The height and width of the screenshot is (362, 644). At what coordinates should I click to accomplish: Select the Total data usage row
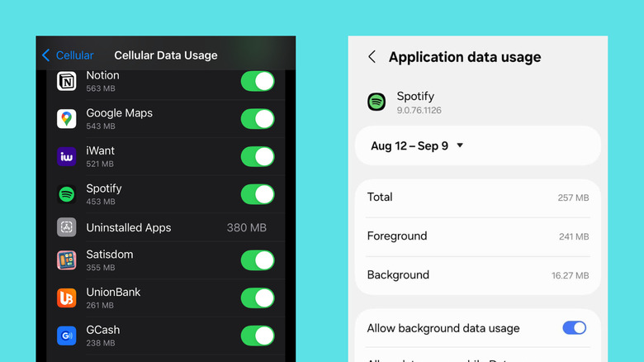pos(477,198)
